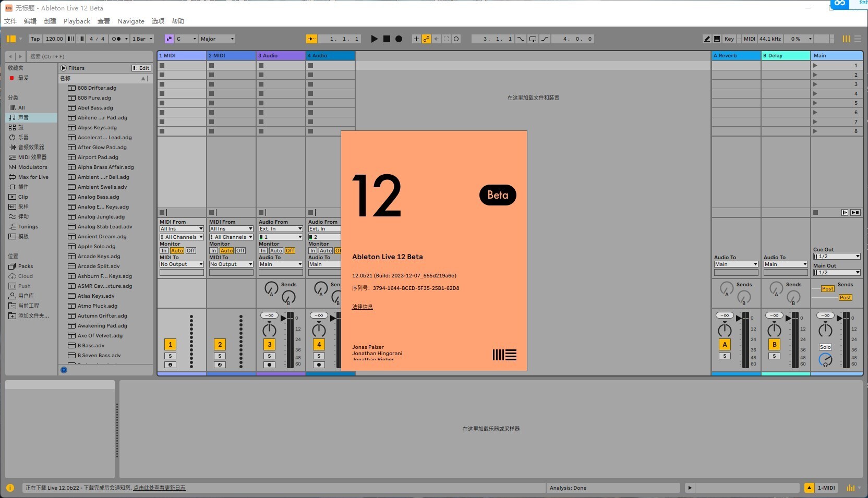The width and height of the screenshot is (868, 498).
Task: Open MIDI From dropdown on track 1
Action: 182,229
